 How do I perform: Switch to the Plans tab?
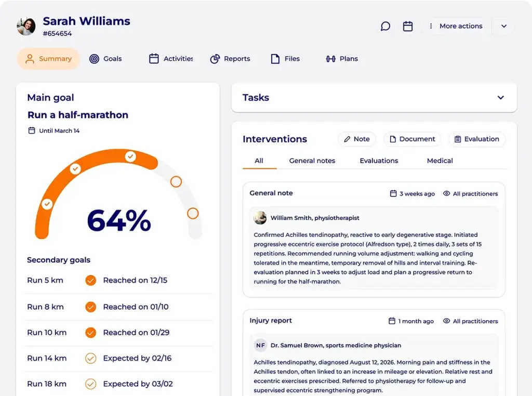coord(342,59)
